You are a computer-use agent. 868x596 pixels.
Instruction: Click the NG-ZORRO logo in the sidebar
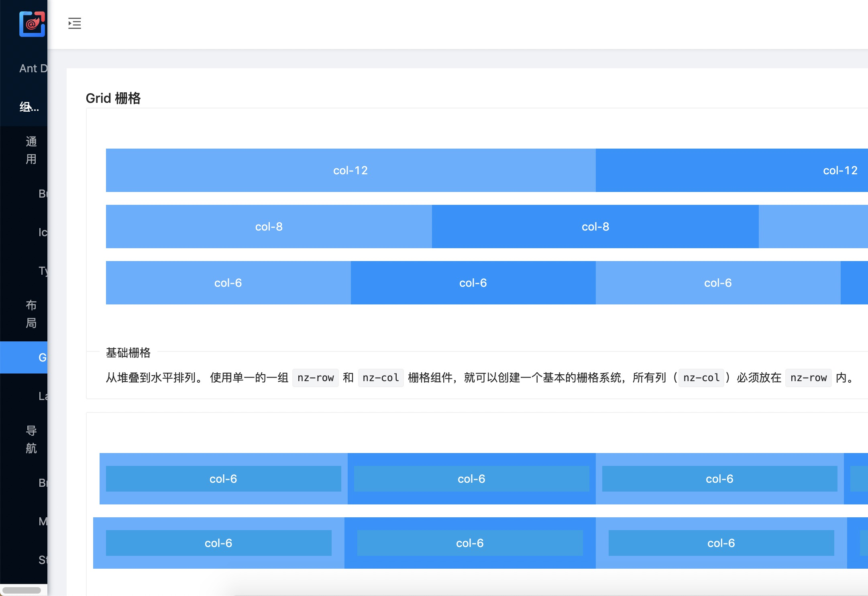[x=32, y=24]
